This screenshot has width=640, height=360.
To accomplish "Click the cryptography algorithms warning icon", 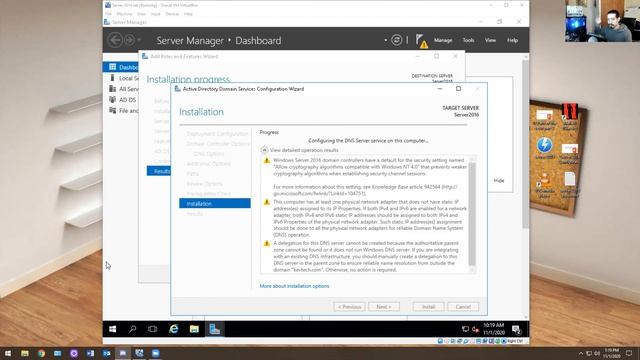I will pyautogui.click(x=267, y=160).
